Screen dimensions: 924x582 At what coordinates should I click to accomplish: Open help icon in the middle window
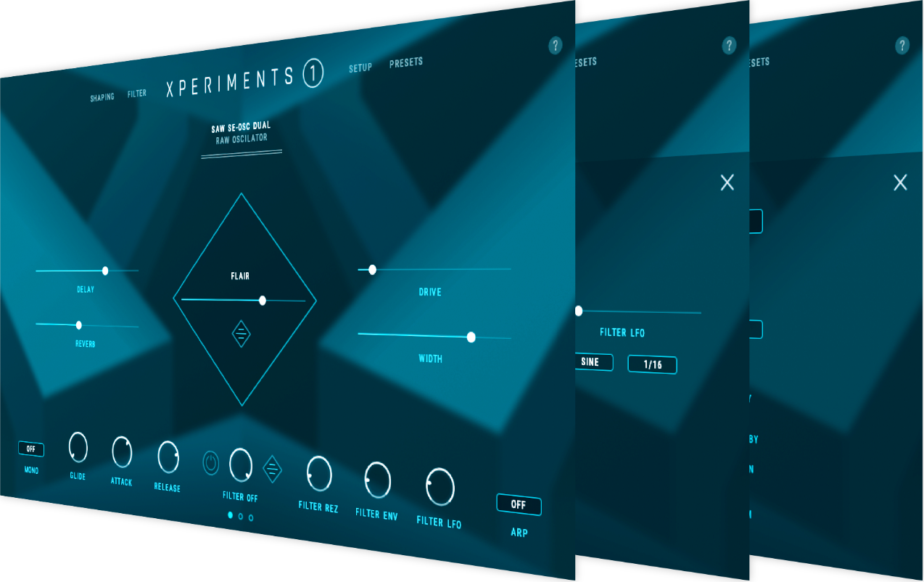click(x=729, y=46)
